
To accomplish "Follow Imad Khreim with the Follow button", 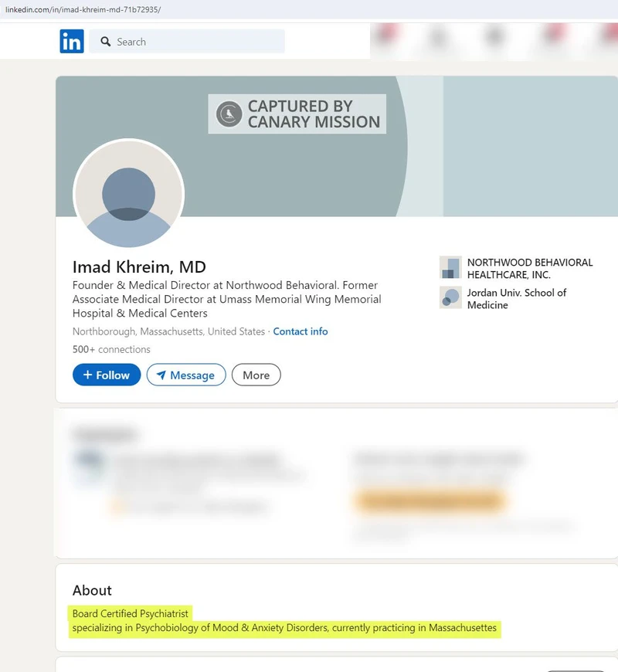I will pos(107,375).
